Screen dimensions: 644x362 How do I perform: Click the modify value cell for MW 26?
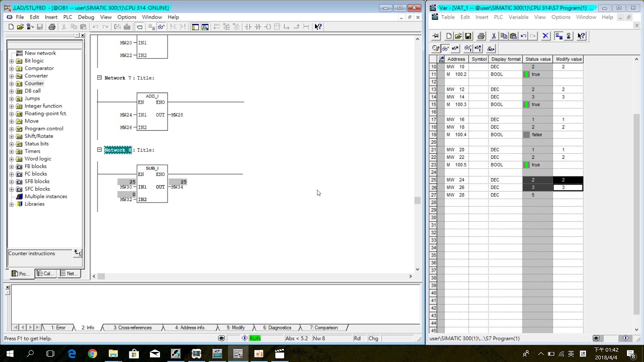click(x=568, y=188)
